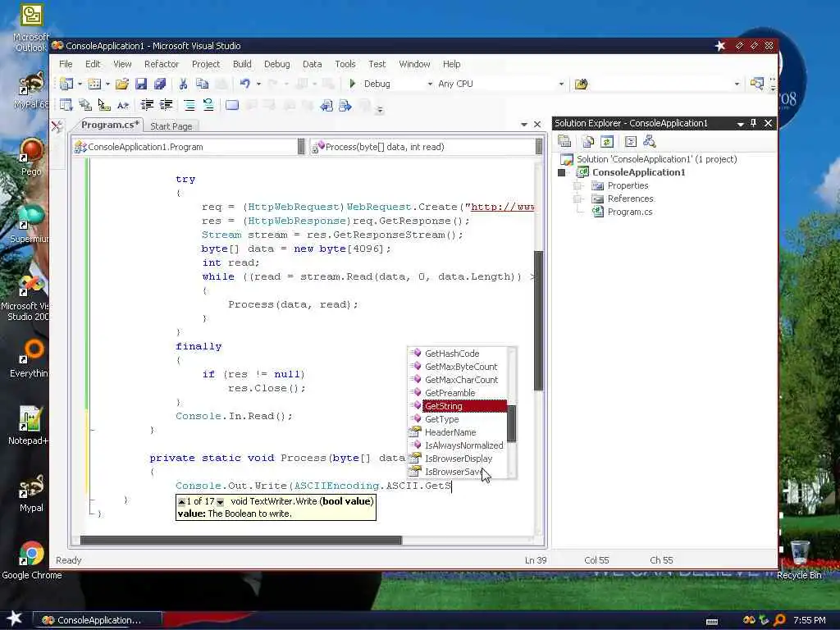Show the next Write overload via the down arrow
840x630 pixels.
tap(220, 502)
